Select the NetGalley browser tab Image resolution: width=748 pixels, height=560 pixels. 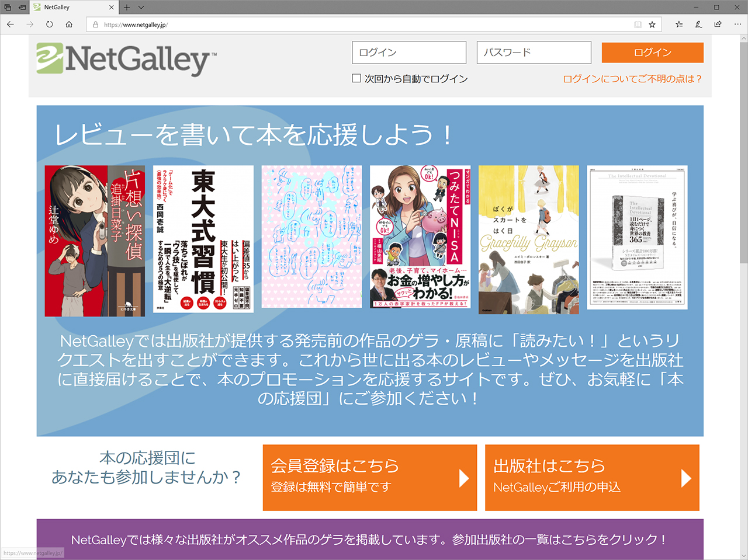[74, 8]
